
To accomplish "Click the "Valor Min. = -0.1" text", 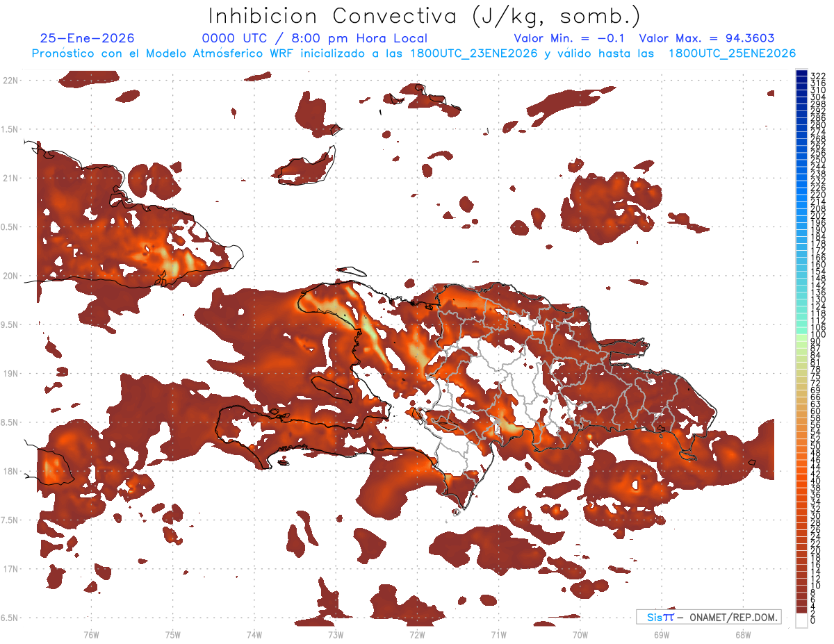I will (x=571, y=38).
